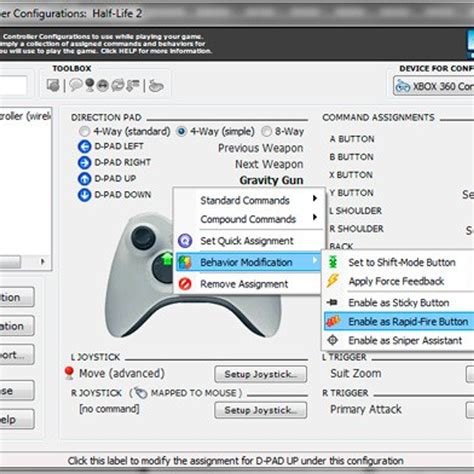
Task: Click the mouse icon in MAPPED TO MOUSE
Action: coord(141,393)
